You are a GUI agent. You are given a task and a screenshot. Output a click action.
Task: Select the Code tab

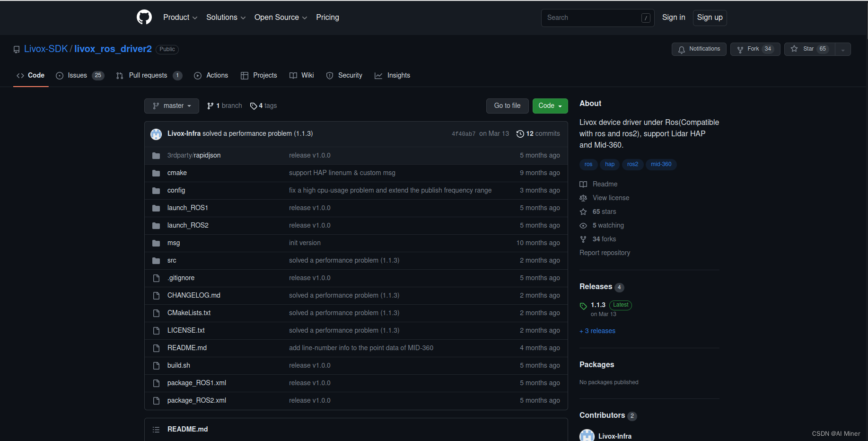coord(31,76)
